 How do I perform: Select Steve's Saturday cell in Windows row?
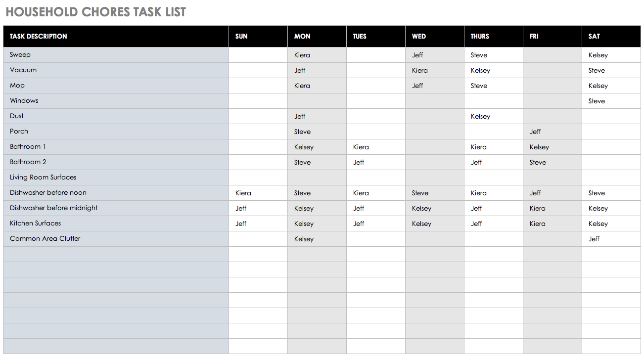(x=597, y=101)
